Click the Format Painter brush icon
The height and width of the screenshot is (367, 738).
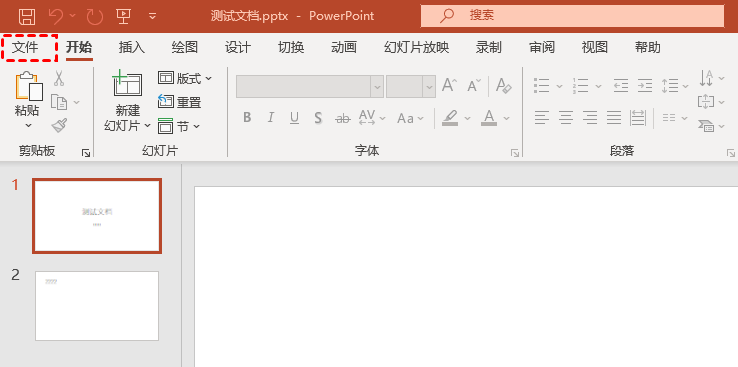coord(59,126)
